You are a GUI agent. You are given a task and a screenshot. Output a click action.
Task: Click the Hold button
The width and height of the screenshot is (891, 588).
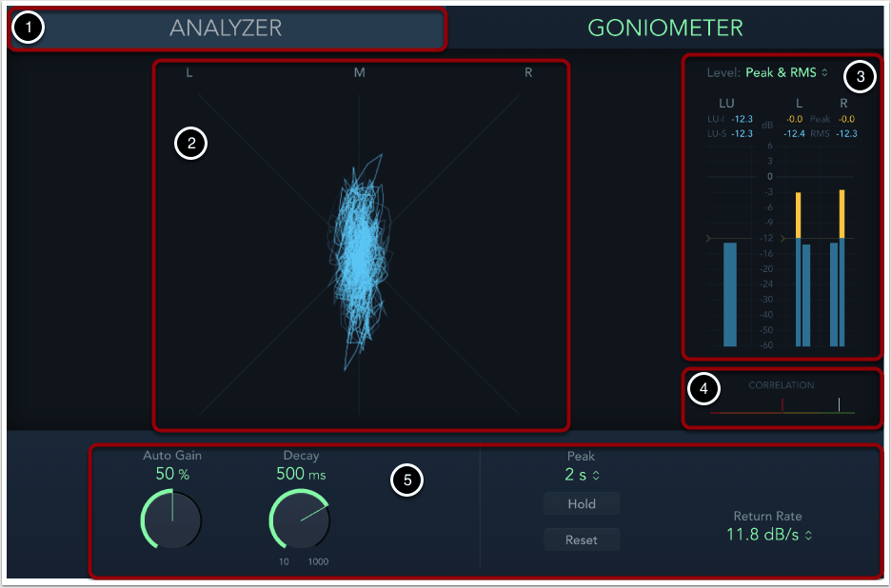(x=582, y=504)
